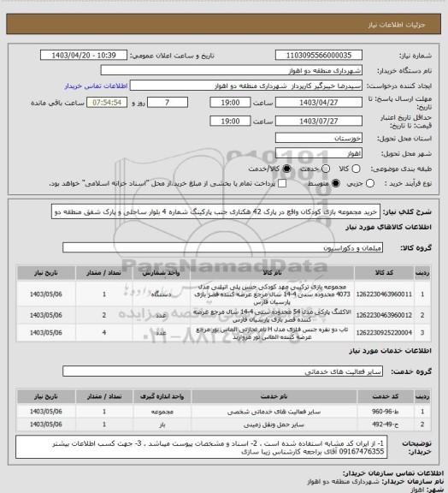Click the مجموعه unit cell in services
Image resolution: width=448 pixels, height=493 pixels.
tap(162, 412)
